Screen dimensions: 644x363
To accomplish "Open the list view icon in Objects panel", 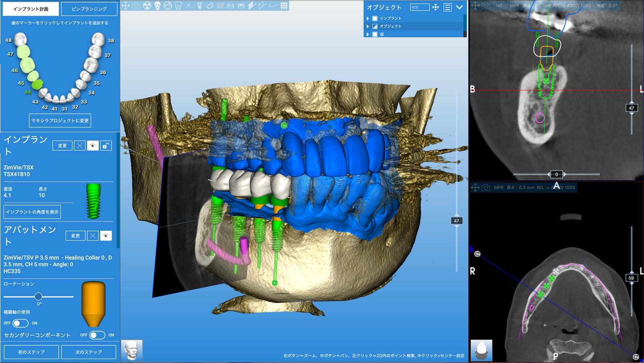I will [x=448, y=7].
